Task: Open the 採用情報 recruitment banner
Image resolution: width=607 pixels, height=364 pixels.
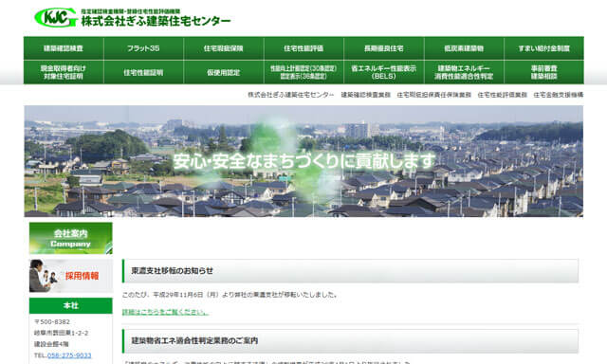Action: (71, 276)
